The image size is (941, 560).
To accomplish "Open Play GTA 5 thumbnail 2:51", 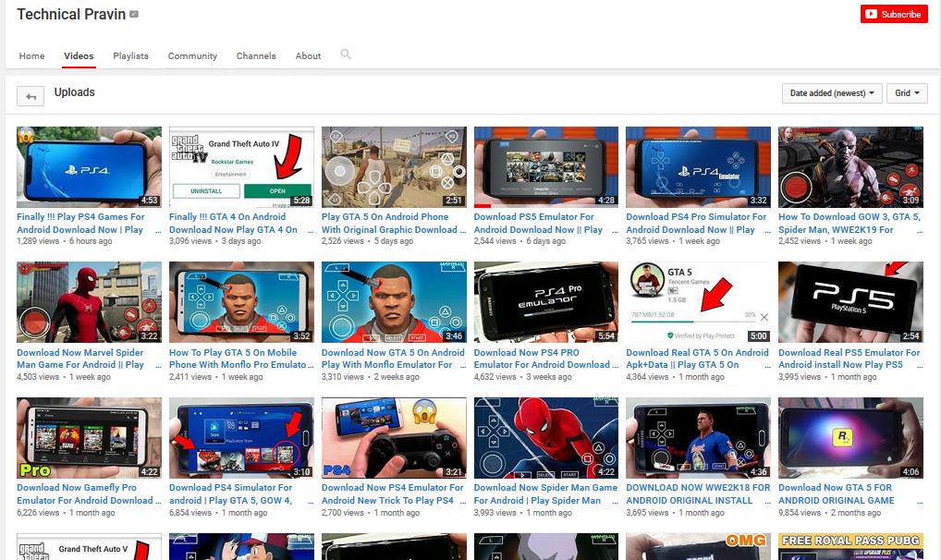I will (394, 167).
